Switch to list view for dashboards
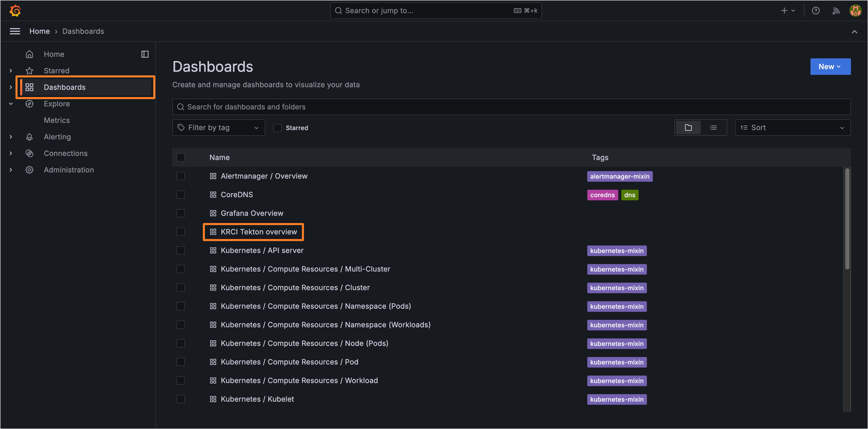The width and height of the screenshot is (868, 429). tap(713, 128)
